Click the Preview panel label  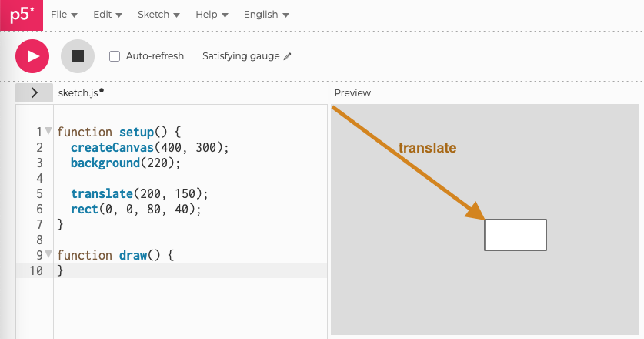pos(352,92)
